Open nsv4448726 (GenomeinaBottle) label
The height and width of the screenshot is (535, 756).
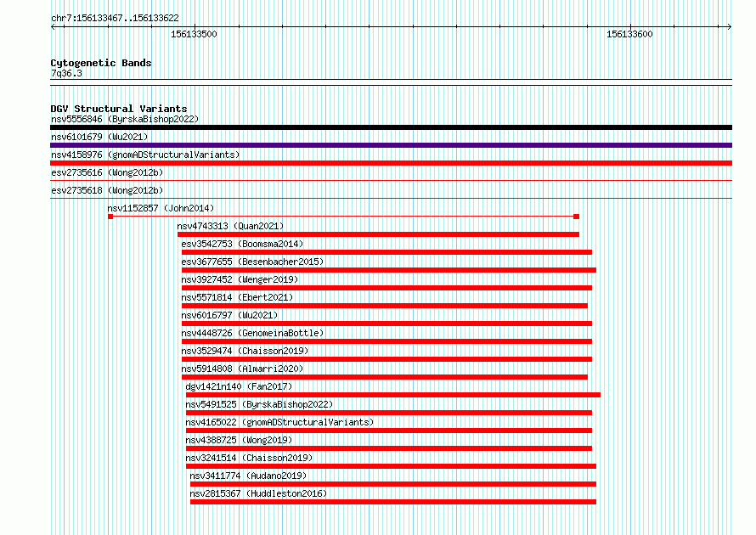coord(252,333)
